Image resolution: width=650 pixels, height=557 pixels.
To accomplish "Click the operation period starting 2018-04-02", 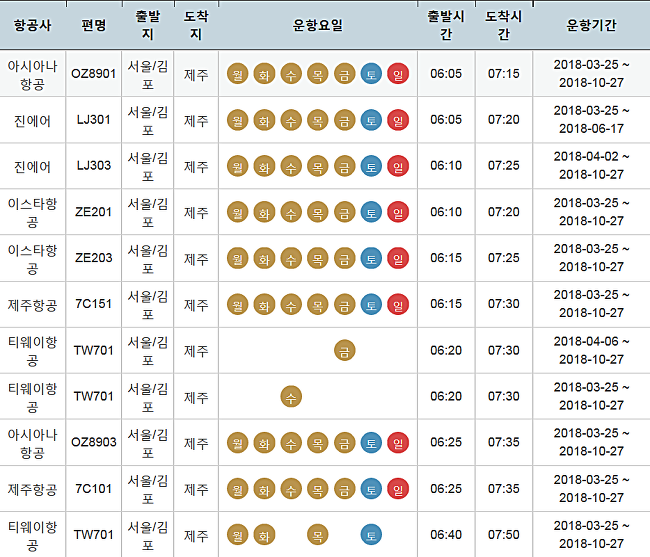I will click(x=591, y=166).
